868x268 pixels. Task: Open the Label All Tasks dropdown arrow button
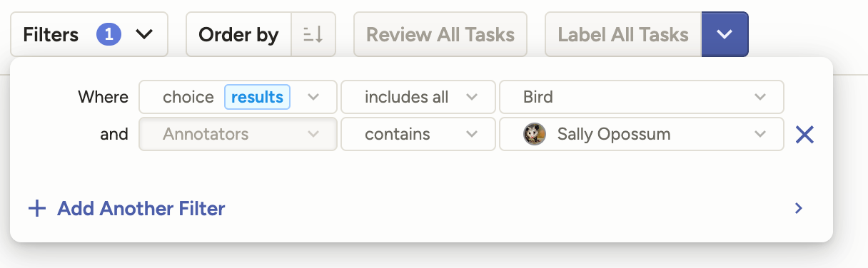[x=725, y=34]
